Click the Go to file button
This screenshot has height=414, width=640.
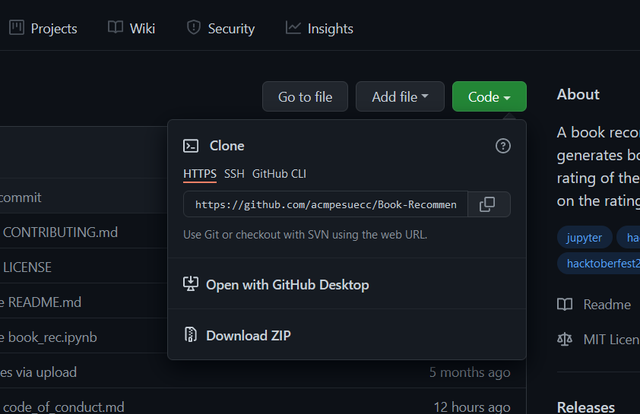(305, 97)
